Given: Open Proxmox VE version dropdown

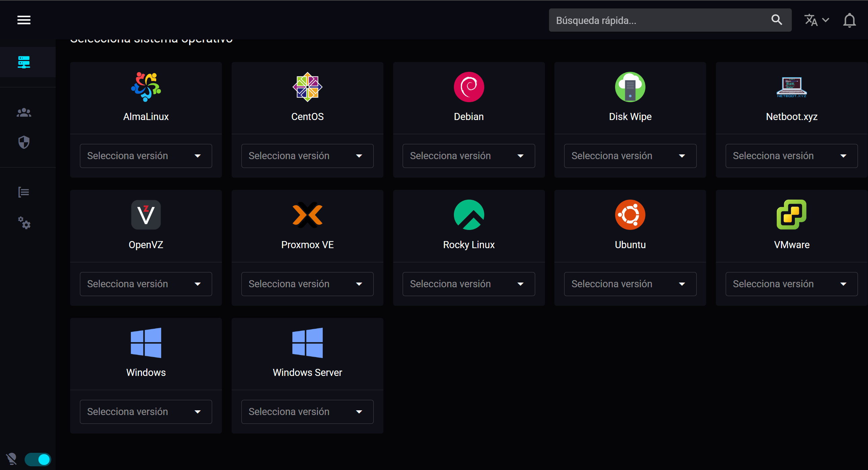Looking at the screenshot, I should 308,284.
